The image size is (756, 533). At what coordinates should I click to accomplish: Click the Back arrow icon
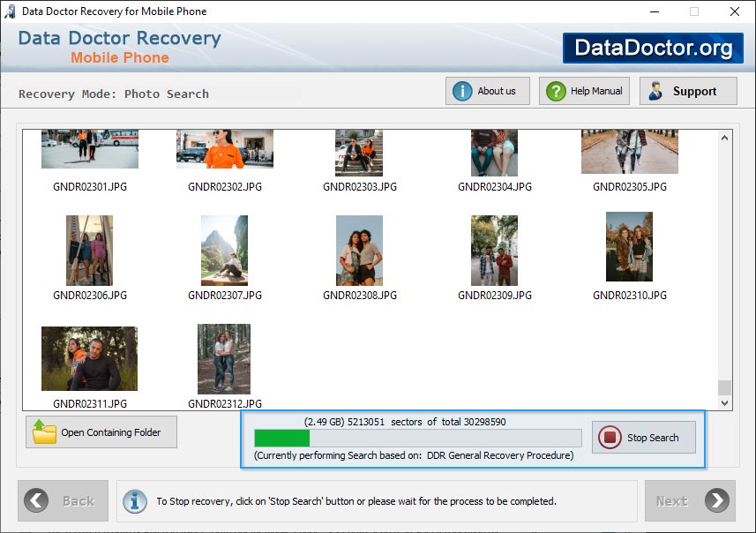36,500
